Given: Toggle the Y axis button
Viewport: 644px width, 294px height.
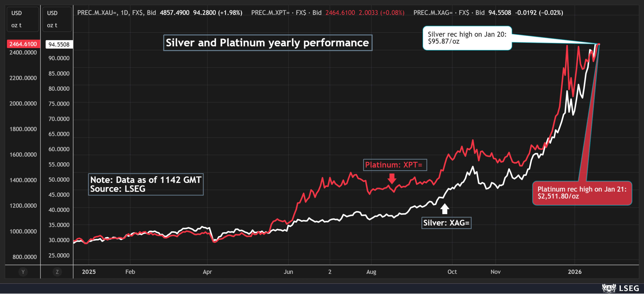Looking at the screenshot, I should point(22,272).
